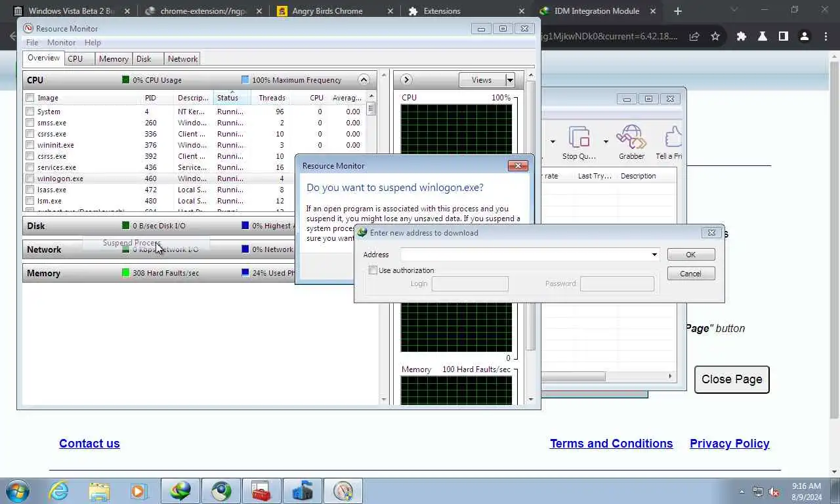The height and width of the screenshot is (504, 840).
Task: Share this page icon in address bar
Action: pyautogui.click(x=694, y=36)
